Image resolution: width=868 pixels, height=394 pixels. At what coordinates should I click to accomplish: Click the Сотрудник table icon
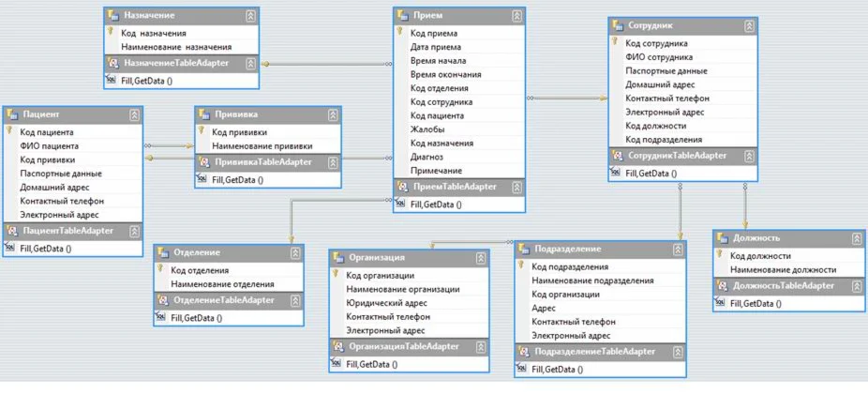(617, 25)
